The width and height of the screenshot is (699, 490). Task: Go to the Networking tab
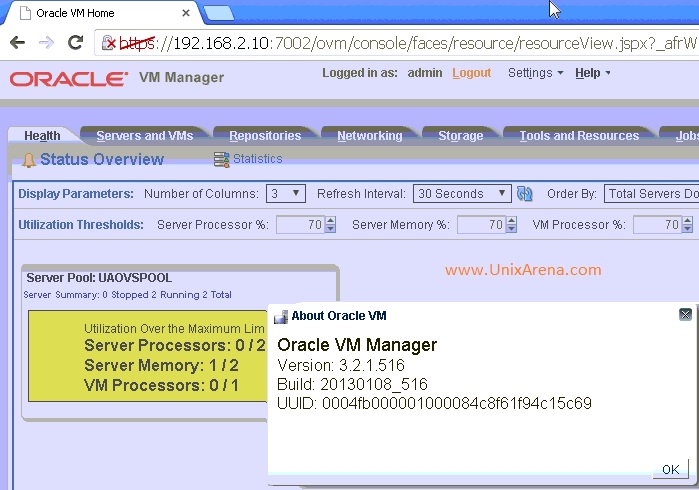370,136
